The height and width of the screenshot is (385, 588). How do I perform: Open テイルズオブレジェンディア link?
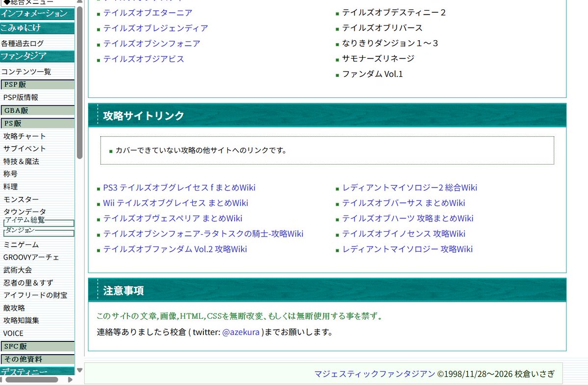coord(155,28)
